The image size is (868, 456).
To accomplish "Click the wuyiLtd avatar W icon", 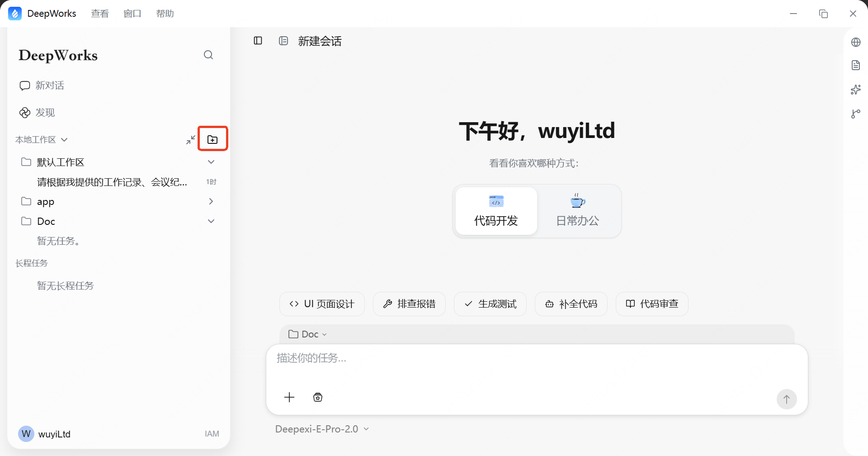I will (26, 434).
